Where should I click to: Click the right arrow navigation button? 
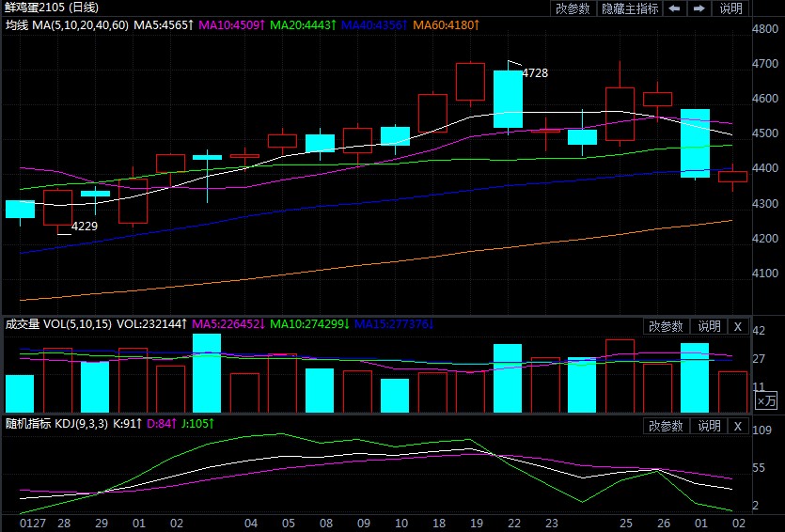[x=699, y=8]
